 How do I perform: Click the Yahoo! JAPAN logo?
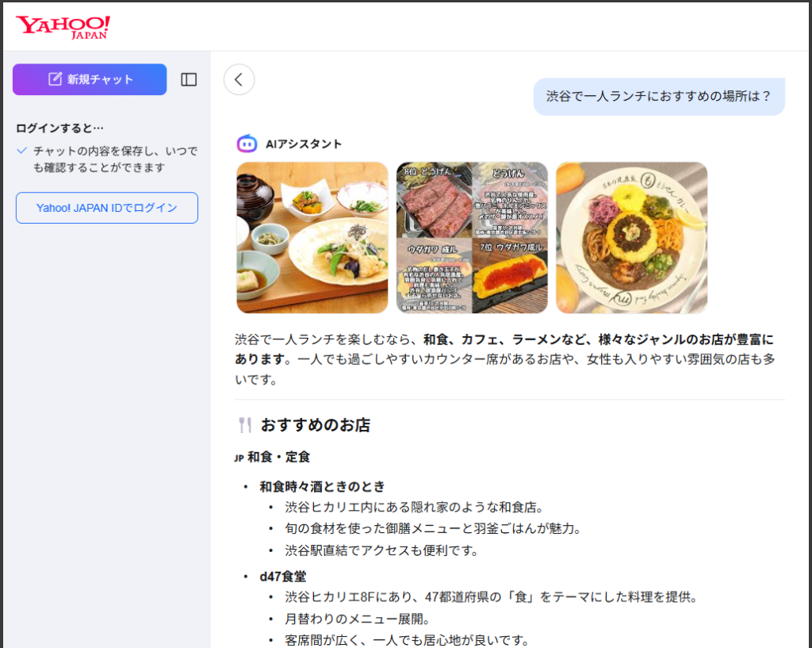pos(63,27)
